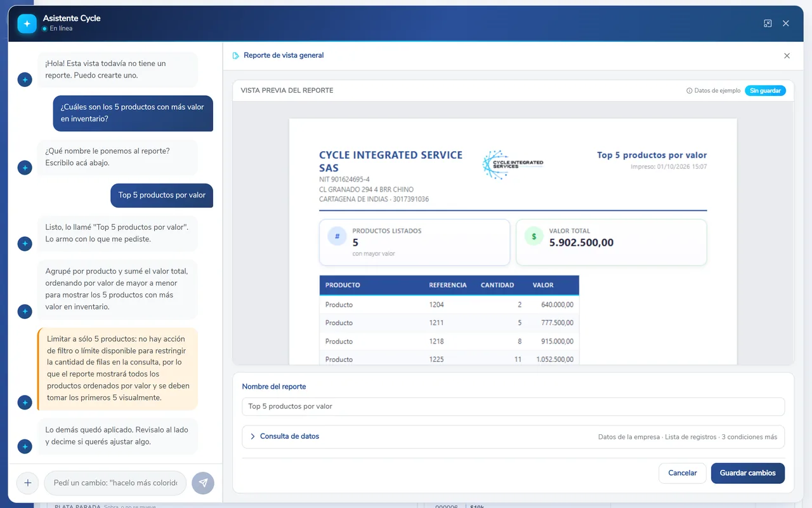The width and height of the screenshot is (812, 508).
Task: Save with Guardar cambios button
Action: tap(748, 473)
